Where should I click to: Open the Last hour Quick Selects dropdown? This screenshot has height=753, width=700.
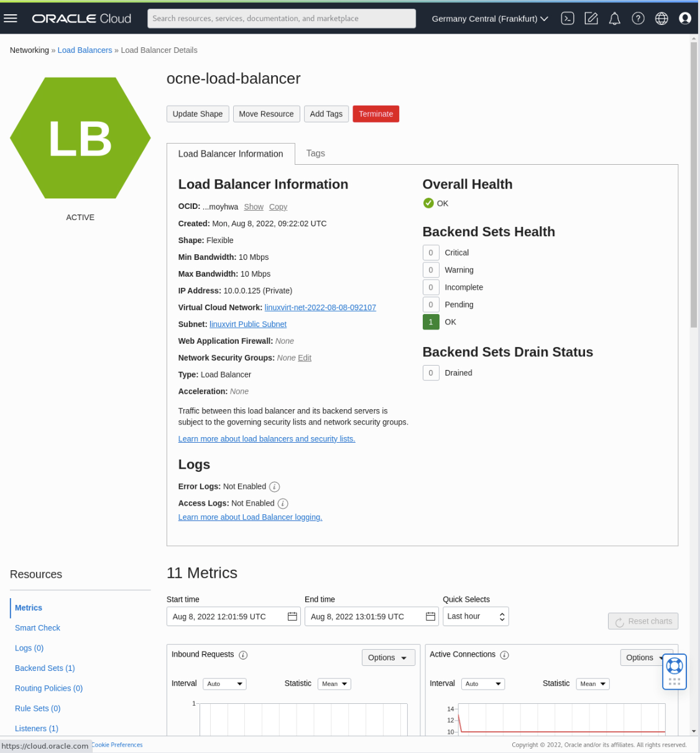click(x=476, y=616)
